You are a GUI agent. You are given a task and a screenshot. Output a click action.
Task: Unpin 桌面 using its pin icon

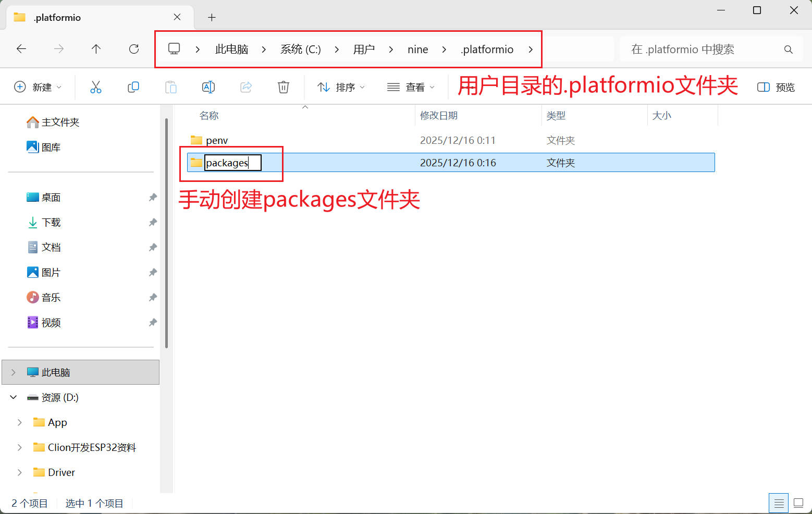(x=153, y=197)
